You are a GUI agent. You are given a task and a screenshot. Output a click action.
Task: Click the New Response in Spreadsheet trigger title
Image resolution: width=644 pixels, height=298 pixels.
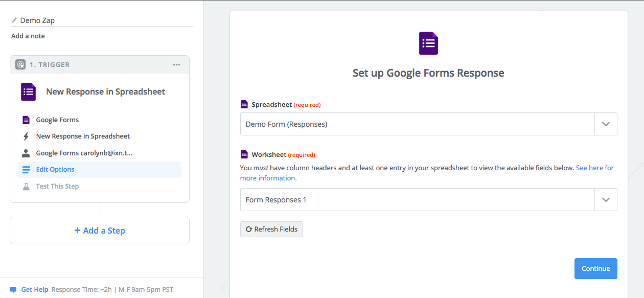tap(106, 92)
